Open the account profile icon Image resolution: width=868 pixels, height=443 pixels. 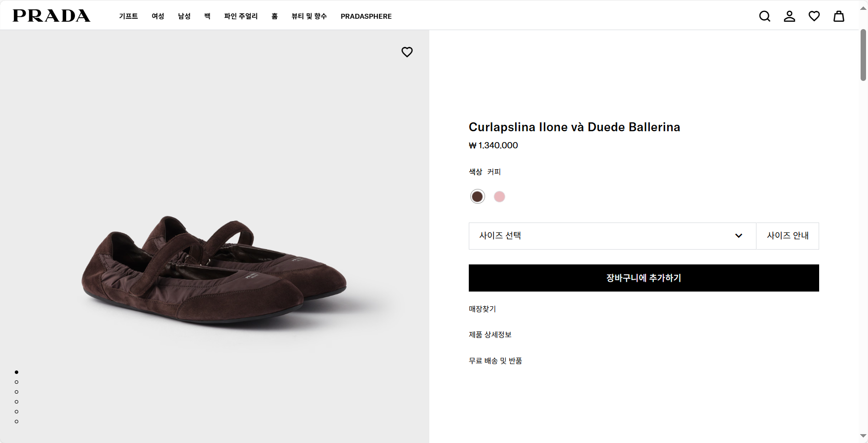coord(789,16)
